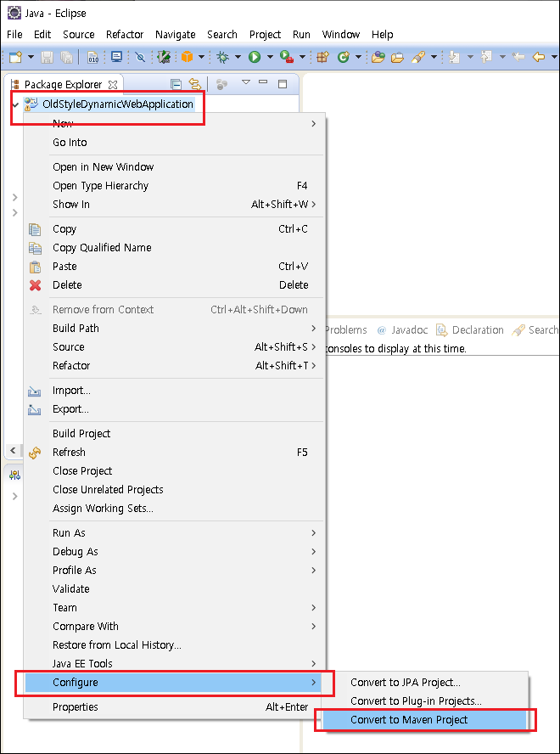Click the Open Type folder icon

(x=378, y=57)
